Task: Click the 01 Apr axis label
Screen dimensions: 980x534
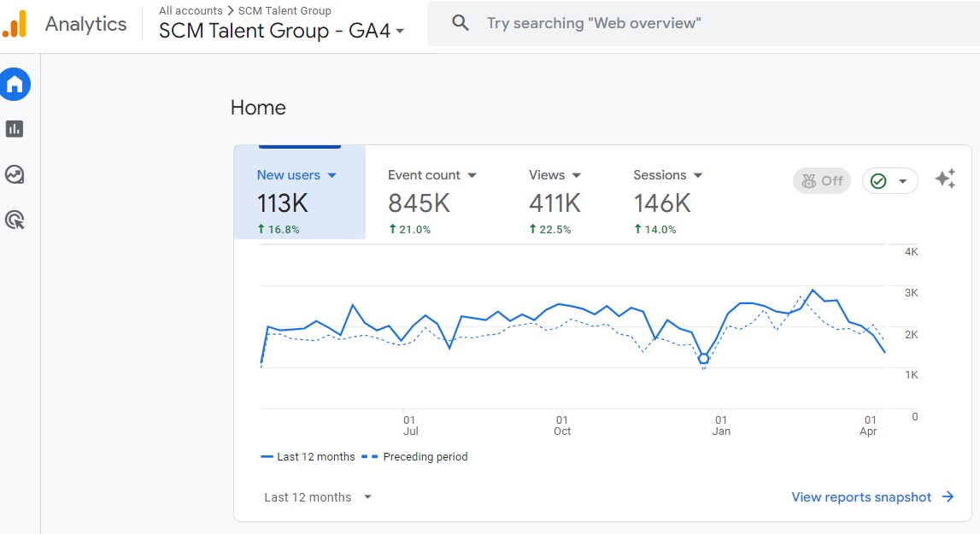Action: pyautogui.click(x=869, y=425)
